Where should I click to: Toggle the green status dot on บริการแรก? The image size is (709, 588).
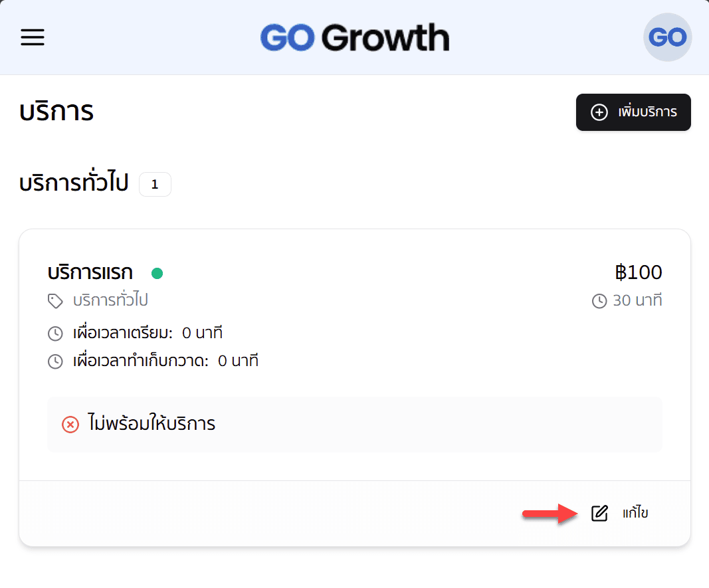click(x=157, y=272)
